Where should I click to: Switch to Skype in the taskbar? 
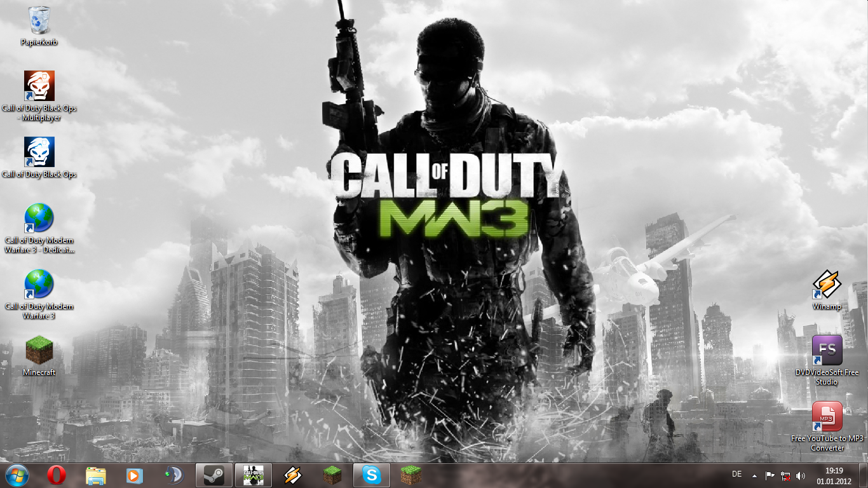372,475
